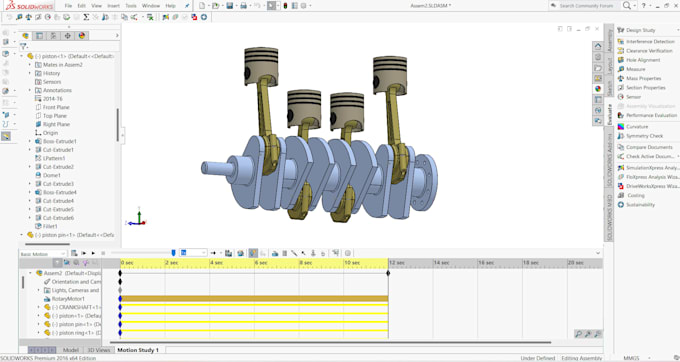
Task: Select the PropertyManager tab icon
Action: coord(39,36)
